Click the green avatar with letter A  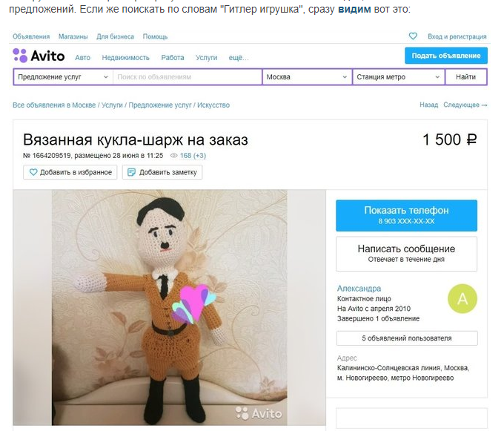click(x=462, y=298)
